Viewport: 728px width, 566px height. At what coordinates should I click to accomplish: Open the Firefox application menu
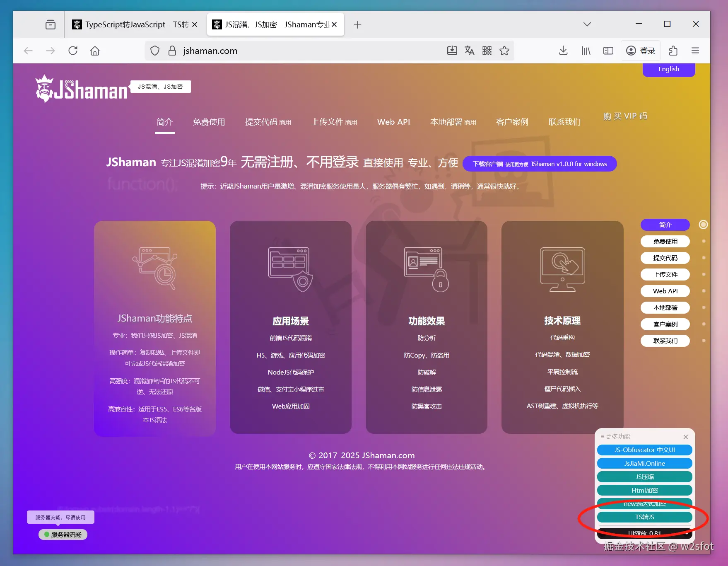click(x=695, y=51)
